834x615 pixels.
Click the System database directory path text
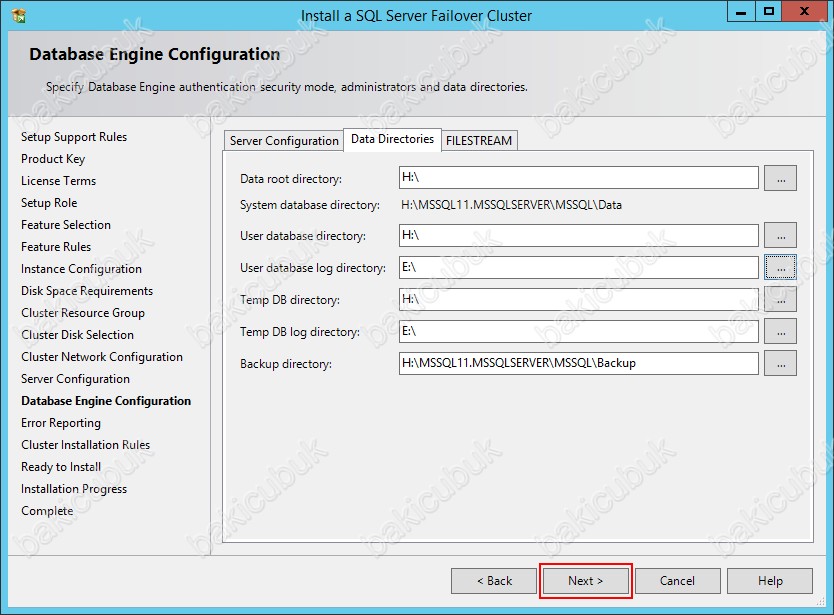click(511, 205)
